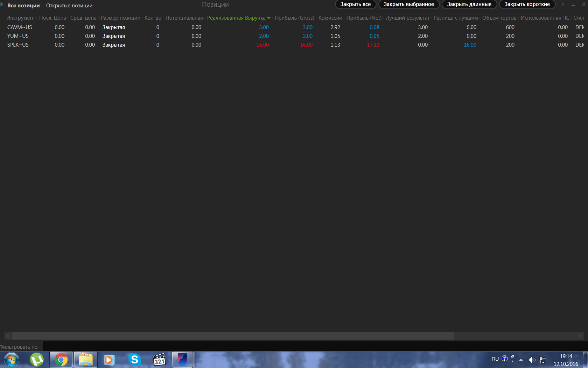The image size is (588, 368).
Task: Sort by Посл. Цена column header
Action: point(52,18)
